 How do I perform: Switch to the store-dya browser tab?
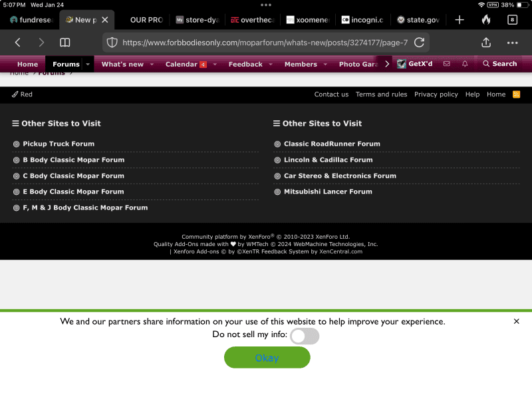(x=198, y=20)
